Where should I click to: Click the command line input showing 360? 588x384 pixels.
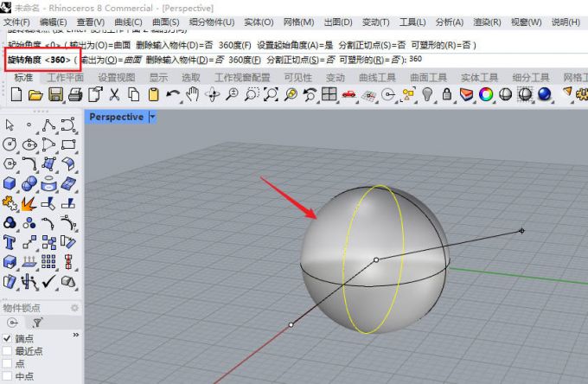[416, 60]
